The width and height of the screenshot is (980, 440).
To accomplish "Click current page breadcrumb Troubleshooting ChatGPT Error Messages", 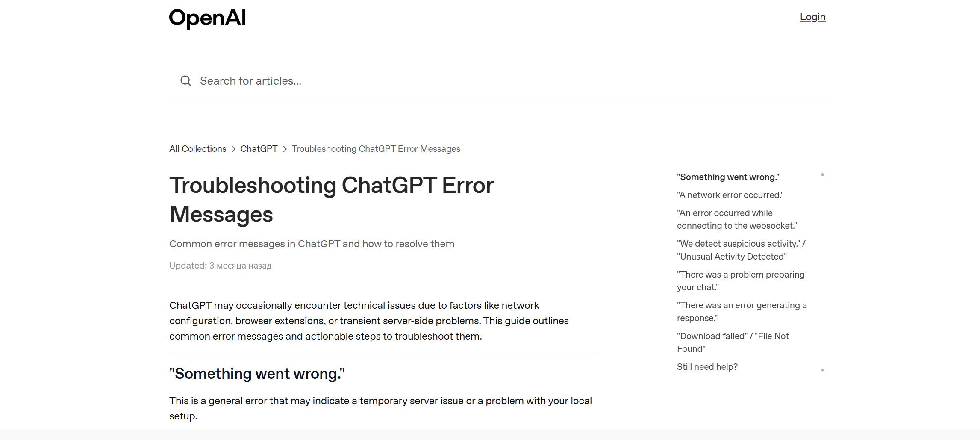I will coord(376,149).
